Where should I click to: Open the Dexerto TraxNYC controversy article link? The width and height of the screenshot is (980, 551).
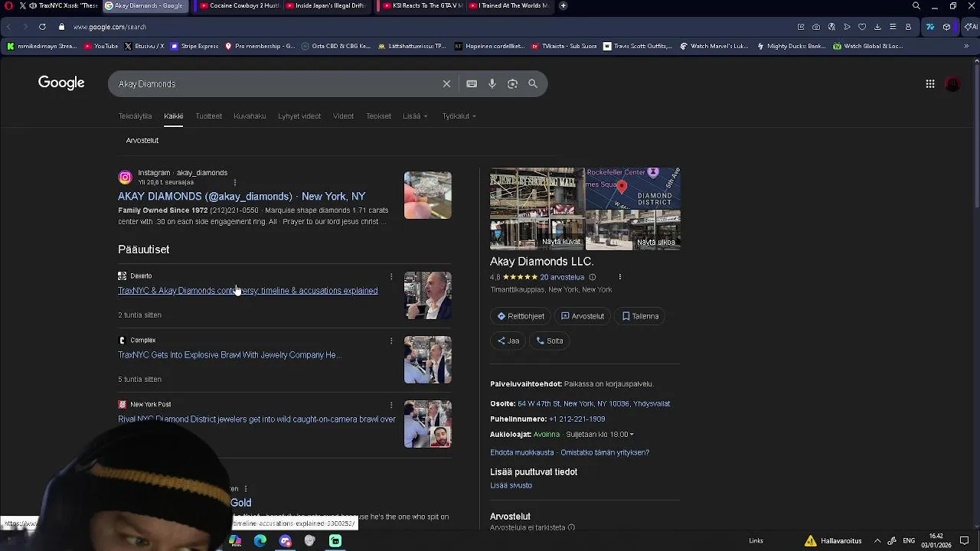click(x=248, y=291)
